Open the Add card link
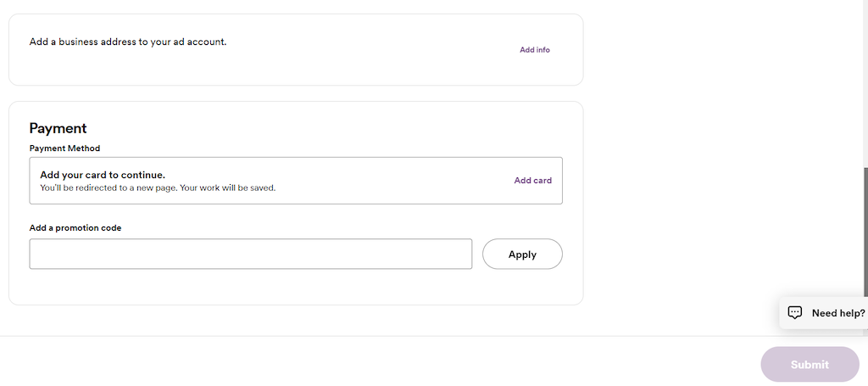The width and height of the screenshot is (868, 386). (x=532, y=181)
